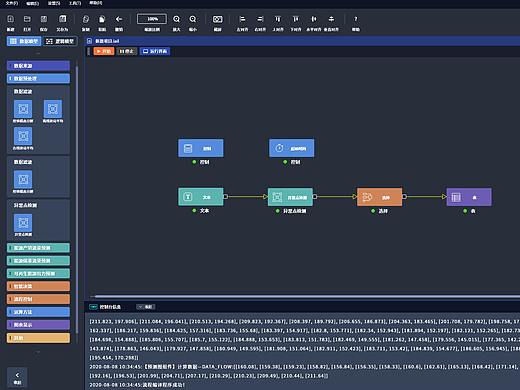Click the collapse sidebar arrow button
This screenshot has width=520, height=390.
17,378
